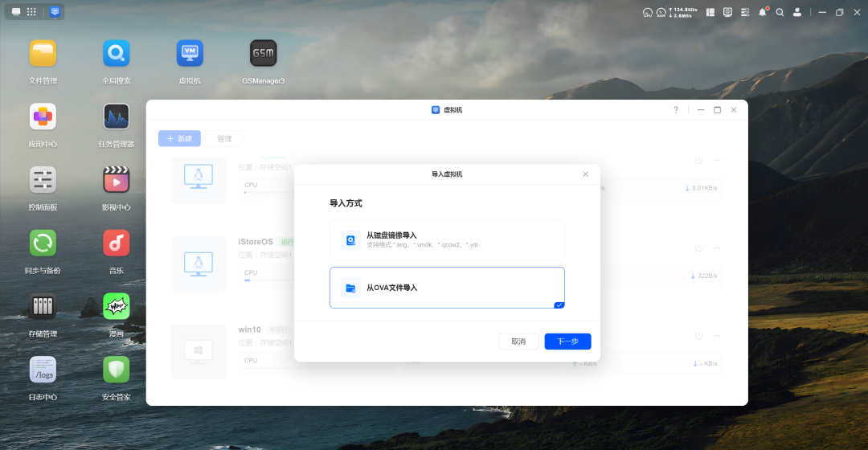Open the 同步与备份 desktop app
The image size is (868, 450).
click(x=43, y=243)
